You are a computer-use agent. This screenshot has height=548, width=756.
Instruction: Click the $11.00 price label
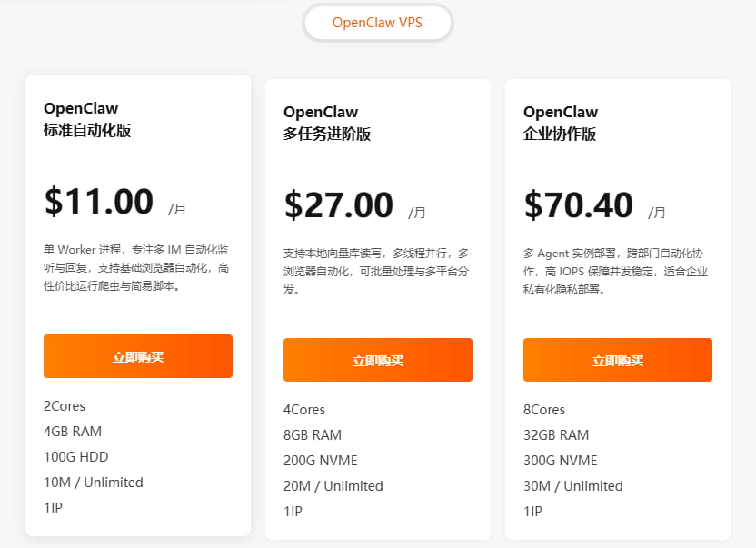click(x=100, y=202)
